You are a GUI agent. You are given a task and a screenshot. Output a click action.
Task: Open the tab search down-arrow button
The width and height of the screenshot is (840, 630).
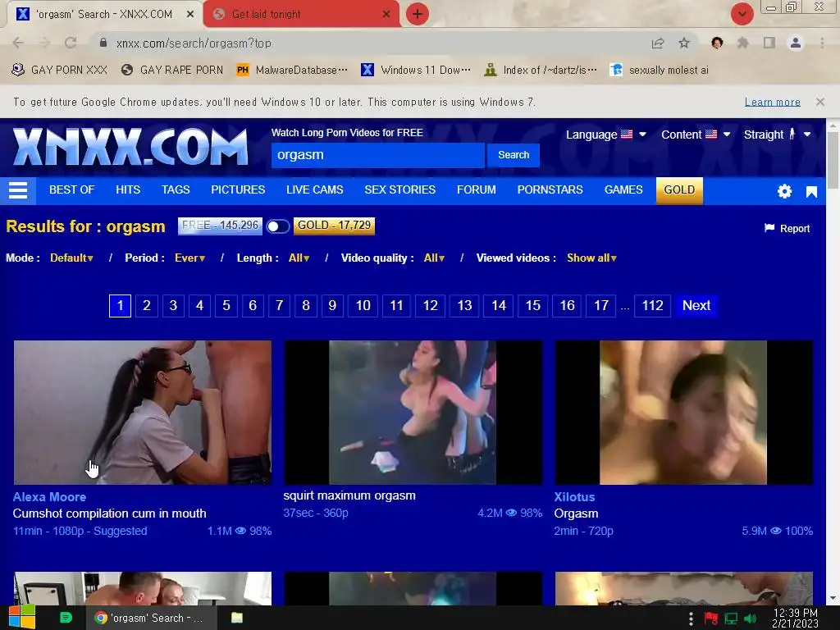742,14
